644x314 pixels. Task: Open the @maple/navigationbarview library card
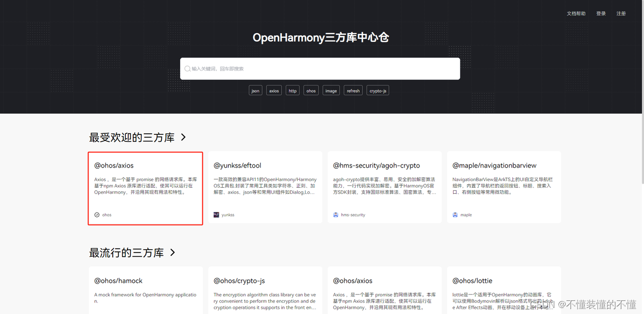pyautogui.click(x=504, y=187)
